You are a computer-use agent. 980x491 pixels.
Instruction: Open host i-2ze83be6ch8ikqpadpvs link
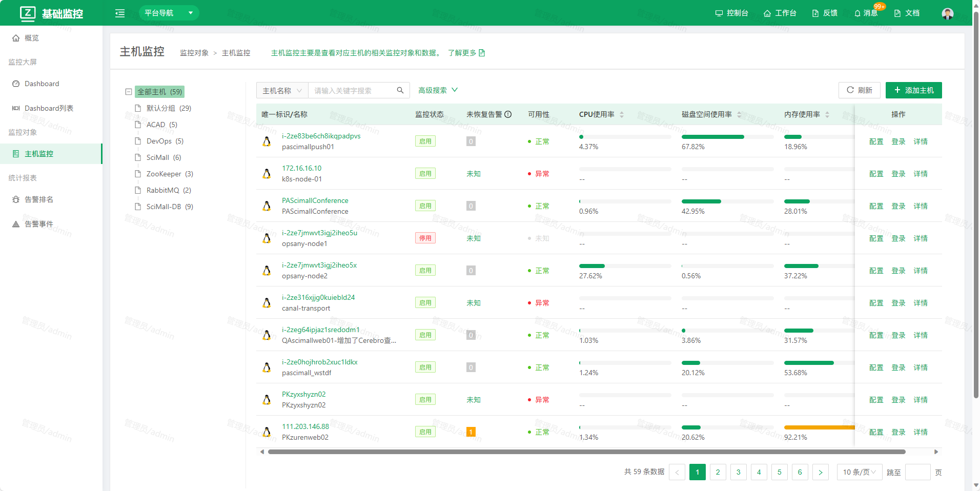pos(321,136)
